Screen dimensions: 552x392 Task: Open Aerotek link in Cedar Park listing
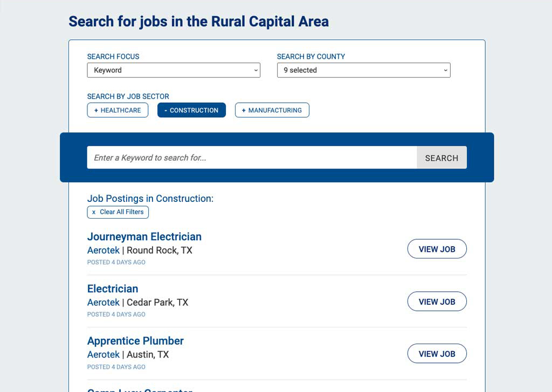pyautogui.click(x=103, y=303)
